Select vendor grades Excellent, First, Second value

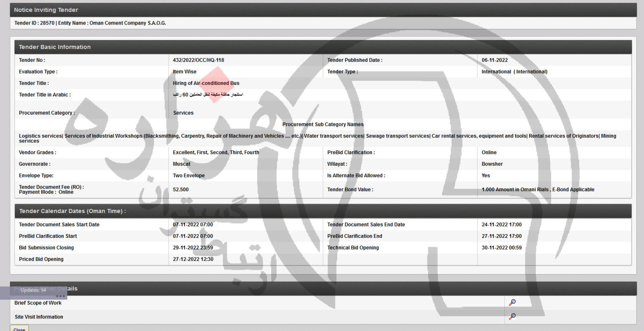point(216,153)
